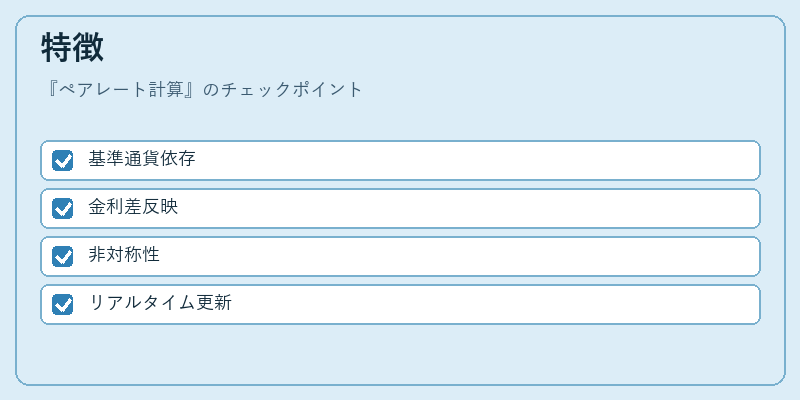This screenshot has width=800, height=400.
Task: Click the 『ペアレート計算』 quoted term in subtitle
Action: pos(120,90)
